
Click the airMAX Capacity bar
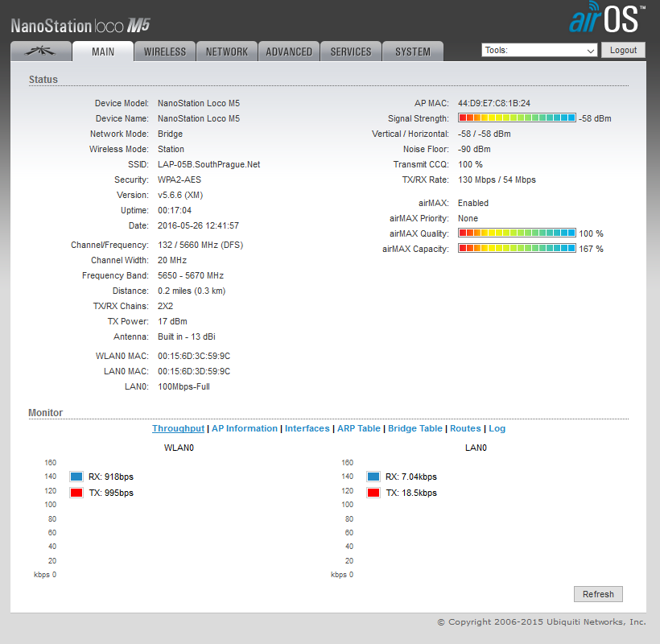pos(517,248)
